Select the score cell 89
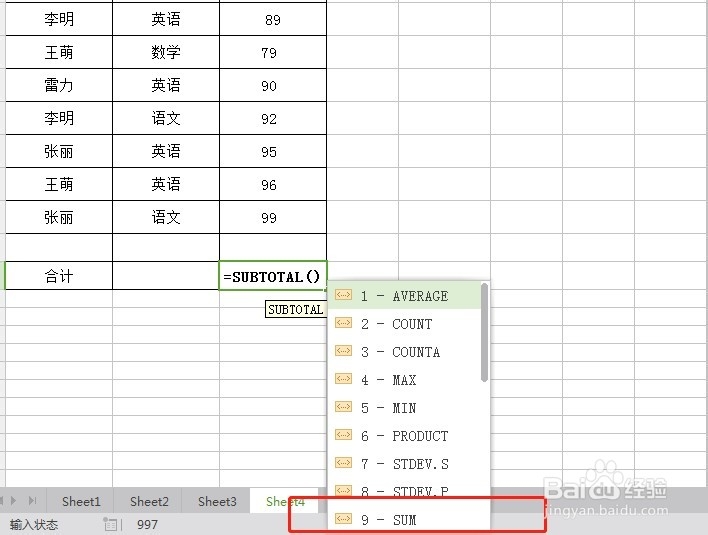Screen dimensions: 708x535 pos(273,19)
